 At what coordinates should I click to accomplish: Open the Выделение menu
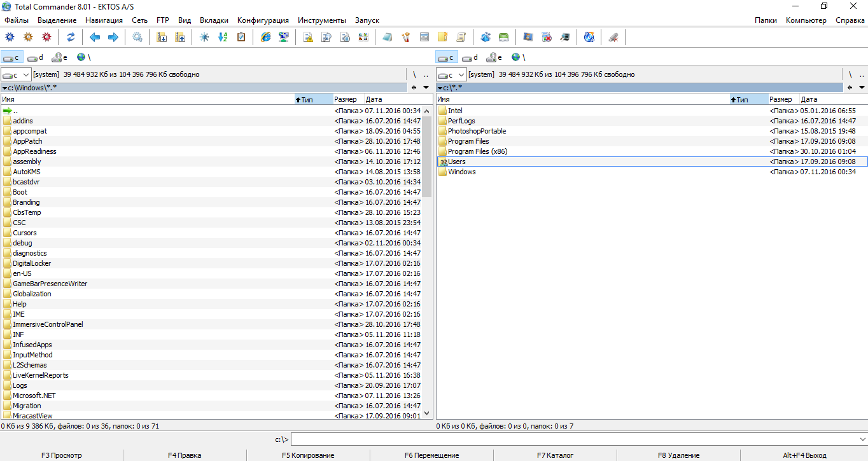[x=57, y=20]
